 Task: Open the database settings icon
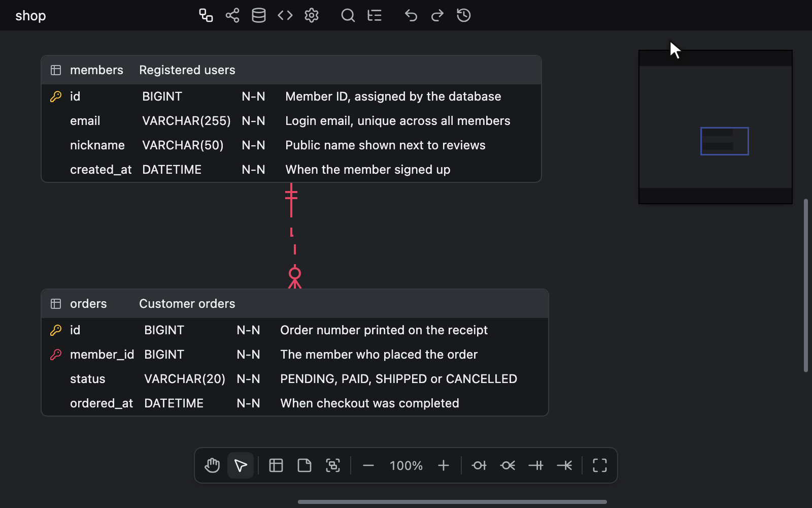click(259, 15)
